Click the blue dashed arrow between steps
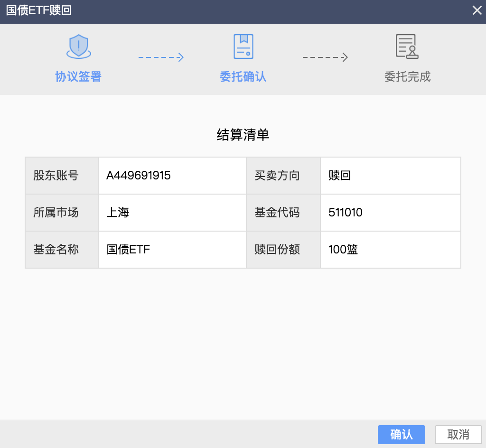Viewport: 486px width, 448px height. [x=161, y=57]
